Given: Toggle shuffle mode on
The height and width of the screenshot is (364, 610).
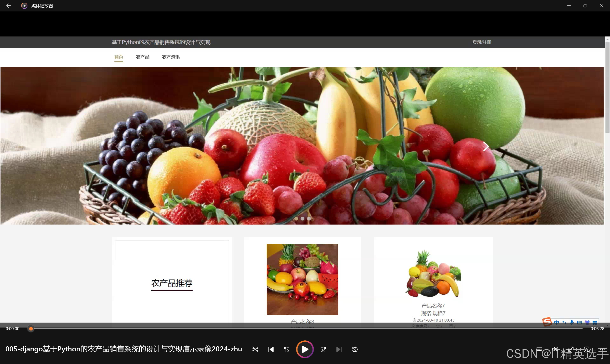Looking at the screenshot, I should (x=255, y=349).
